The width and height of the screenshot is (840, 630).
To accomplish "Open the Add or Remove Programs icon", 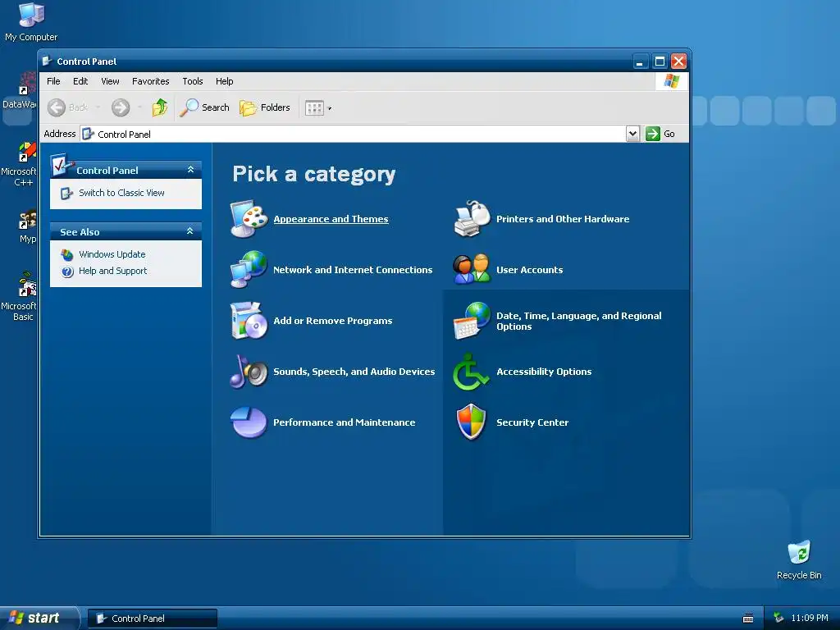I will click(249, 321).
